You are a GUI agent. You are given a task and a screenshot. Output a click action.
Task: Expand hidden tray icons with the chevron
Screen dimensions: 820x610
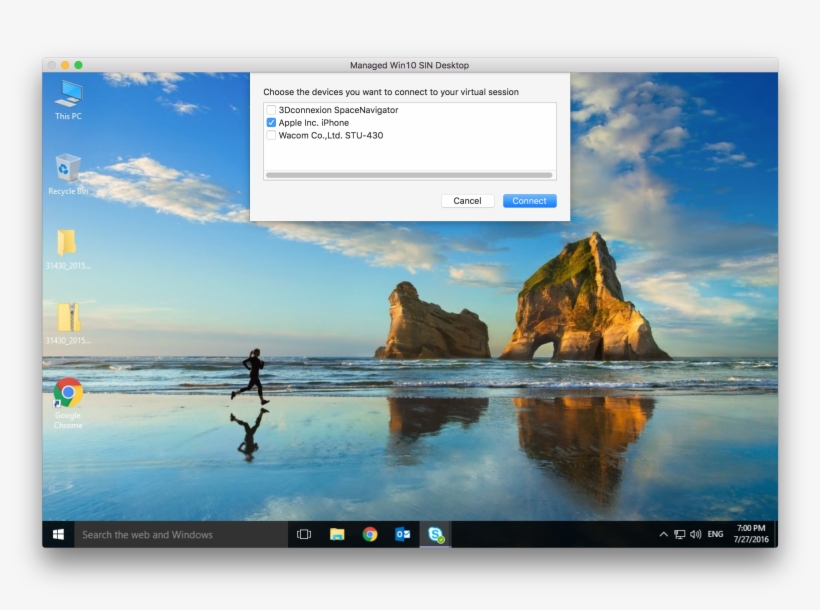(663, 533)
